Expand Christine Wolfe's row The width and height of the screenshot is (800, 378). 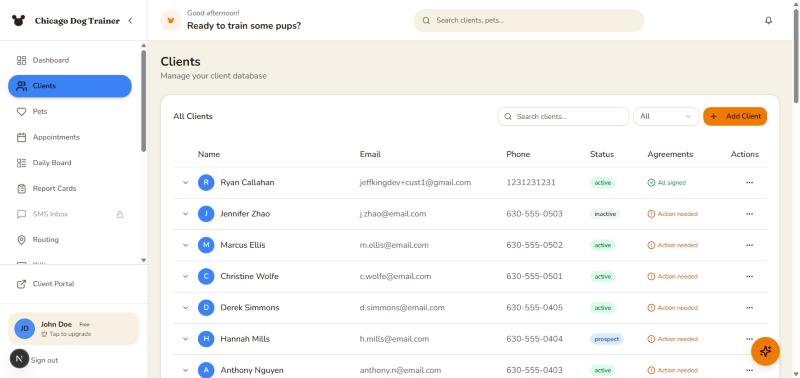coord(185,276)
